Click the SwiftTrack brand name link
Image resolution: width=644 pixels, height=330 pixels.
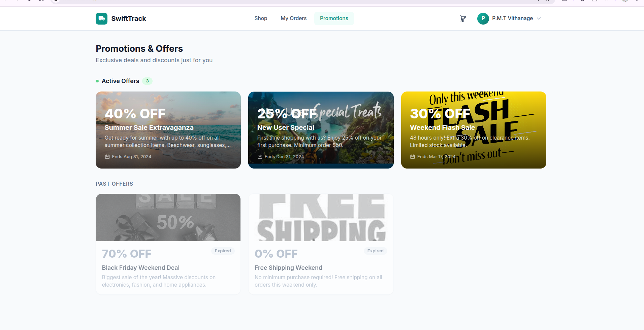(x=129, y=19)
